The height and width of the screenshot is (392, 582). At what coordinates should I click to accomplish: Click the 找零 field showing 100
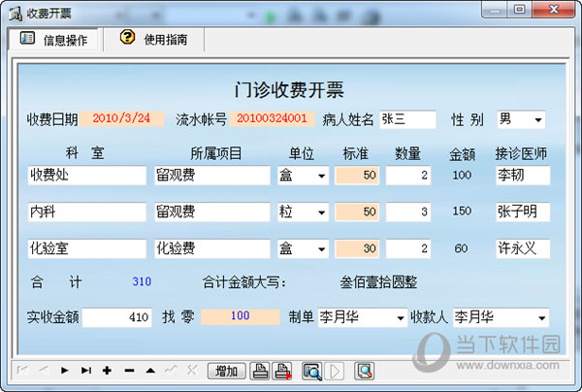241,316
